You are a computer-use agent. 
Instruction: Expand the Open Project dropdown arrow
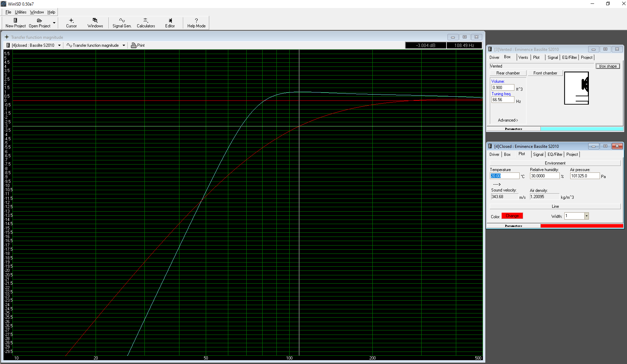tap(54, 23)
